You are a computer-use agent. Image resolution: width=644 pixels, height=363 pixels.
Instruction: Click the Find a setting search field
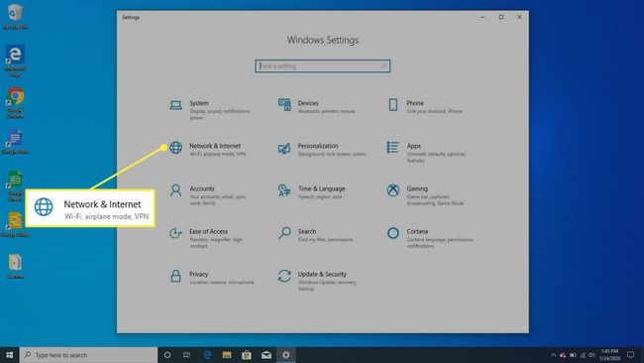tap(322, 65)
